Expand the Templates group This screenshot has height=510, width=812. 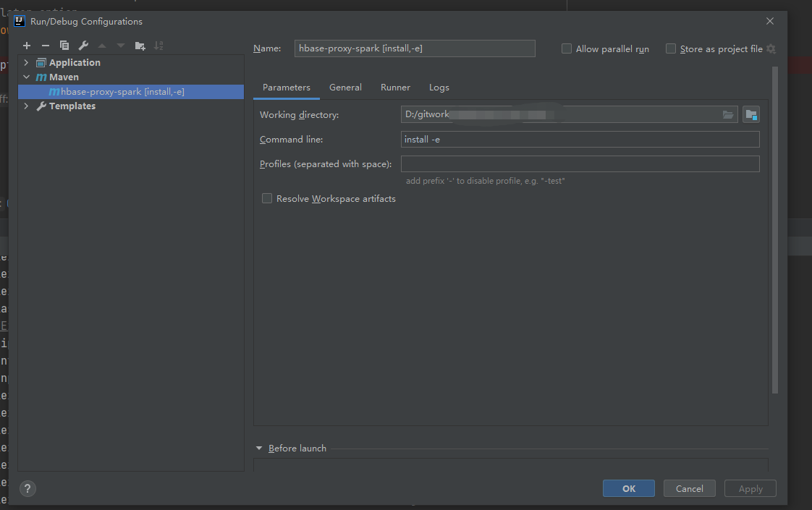[26, 106]
